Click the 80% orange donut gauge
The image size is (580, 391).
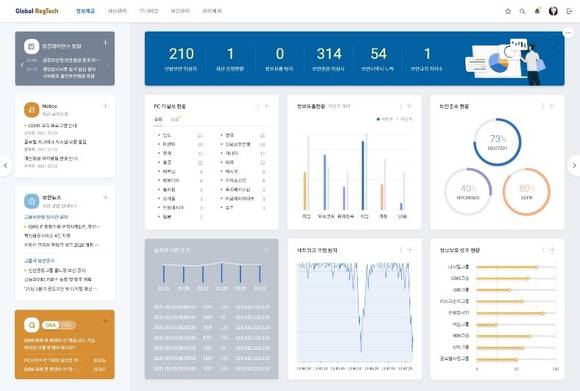pos(526,192)
